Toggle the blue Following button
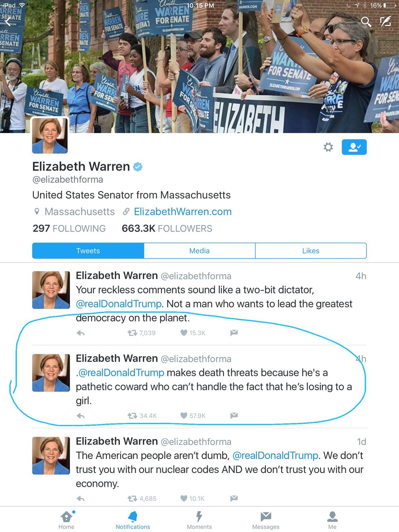Screen dimensions: 399x532 pyautogui.click(x=354, y=147)
